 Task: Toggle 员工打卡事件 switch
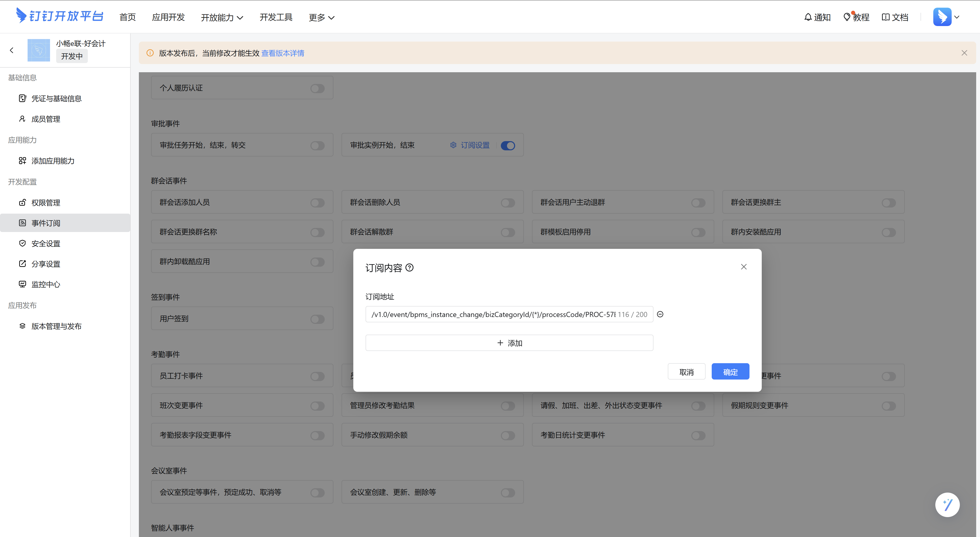click(x=317, y=376)
